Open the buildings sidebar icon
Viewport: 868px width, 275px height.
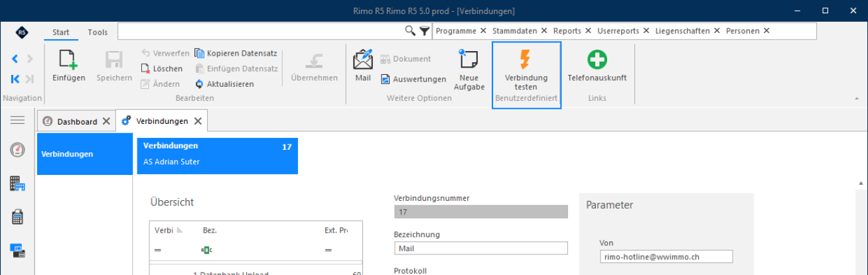pos(17,183)
